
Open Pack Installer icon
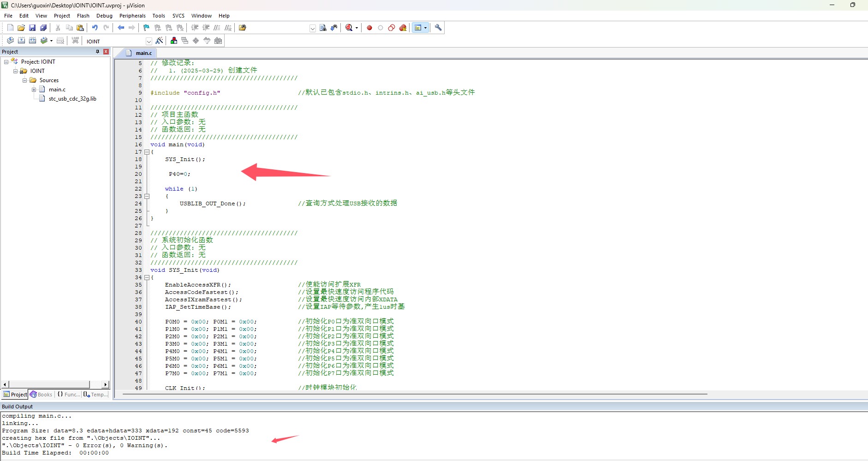point(218,41)
